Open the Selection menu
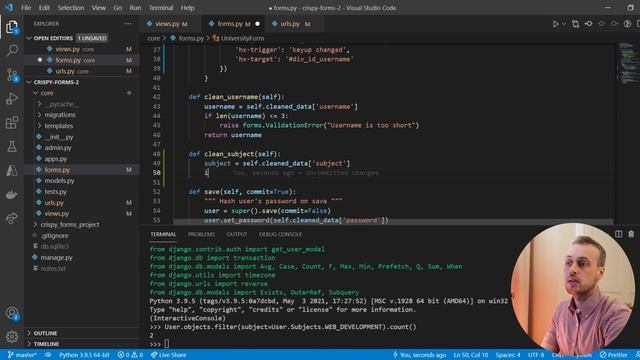 71,8
